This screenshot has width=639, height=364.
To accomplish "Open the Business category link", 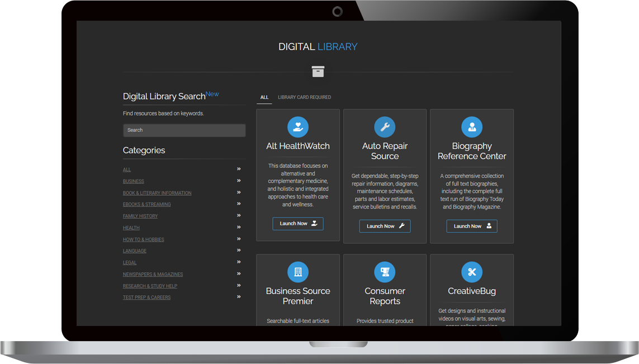I will (133, 181).
